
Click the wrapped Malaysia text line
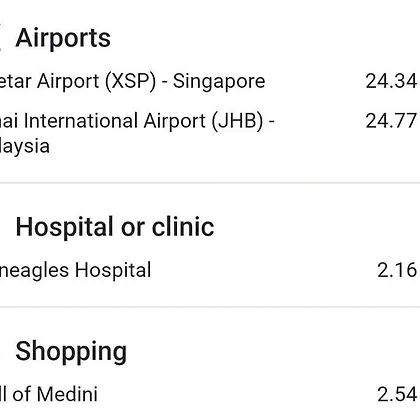[25, 146]
